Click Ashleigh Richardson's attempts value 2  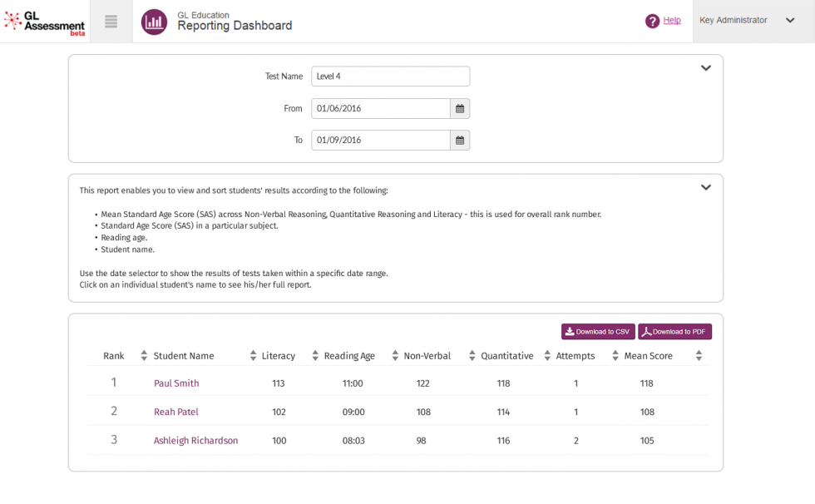575,441
